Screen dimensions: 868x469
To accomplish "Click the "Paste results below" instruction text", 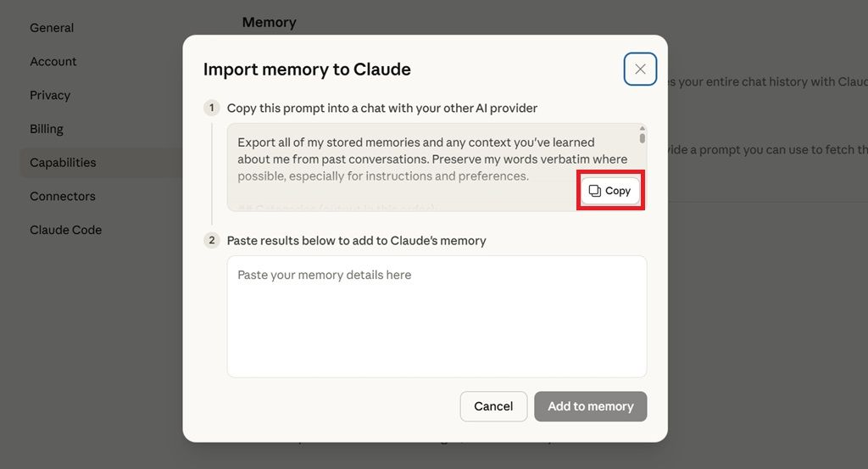I will 356,240.
